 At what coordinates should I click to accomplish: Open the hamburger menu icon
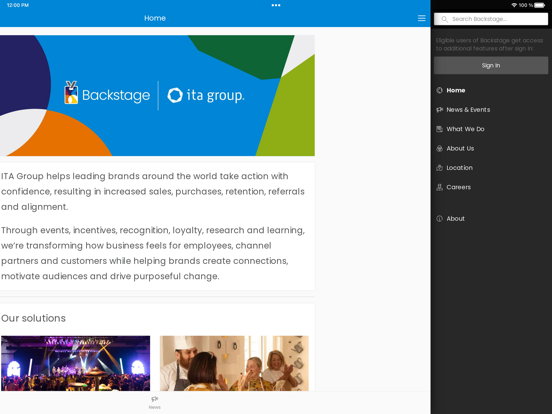click(421, 18)
